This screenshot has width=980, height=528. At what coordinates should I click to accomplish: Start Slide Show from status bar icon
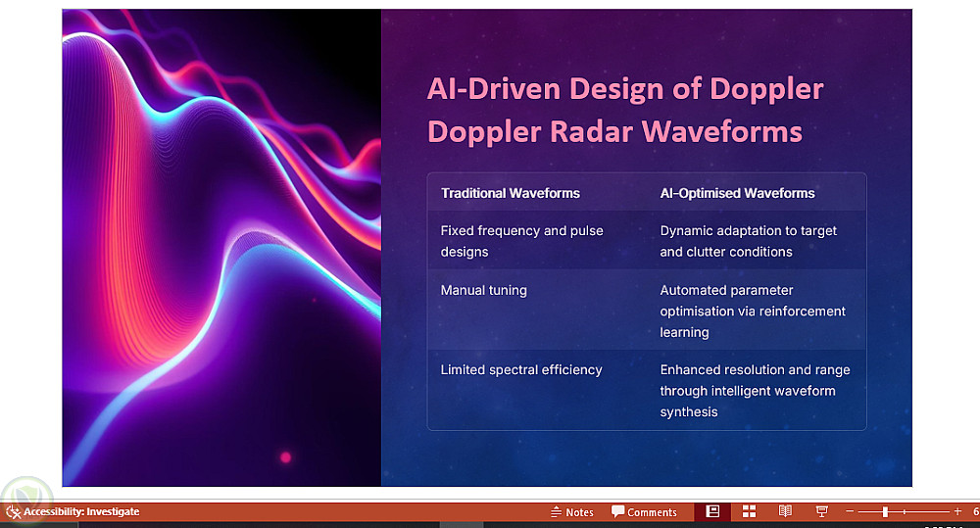822,511
